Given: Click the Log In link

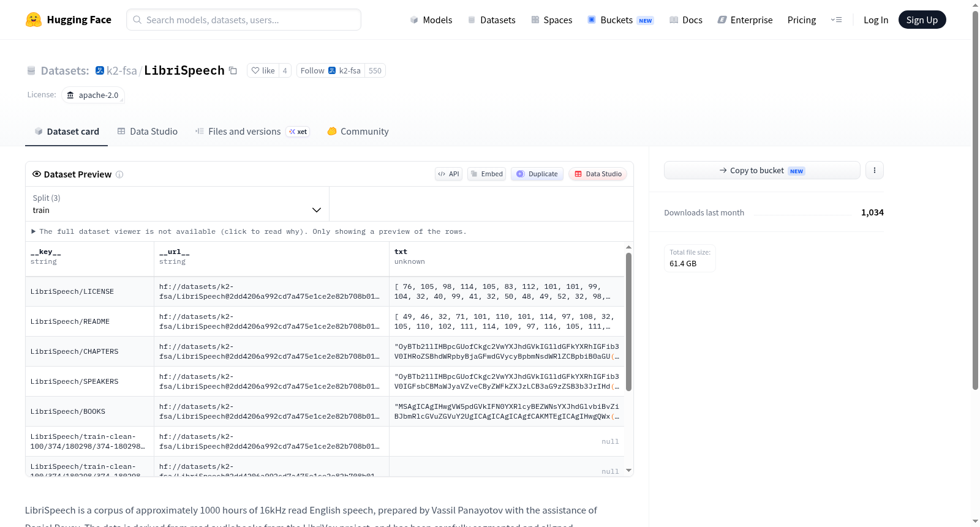Looking at the screenshot, I should pyautogui.click(x=876, y=20).
